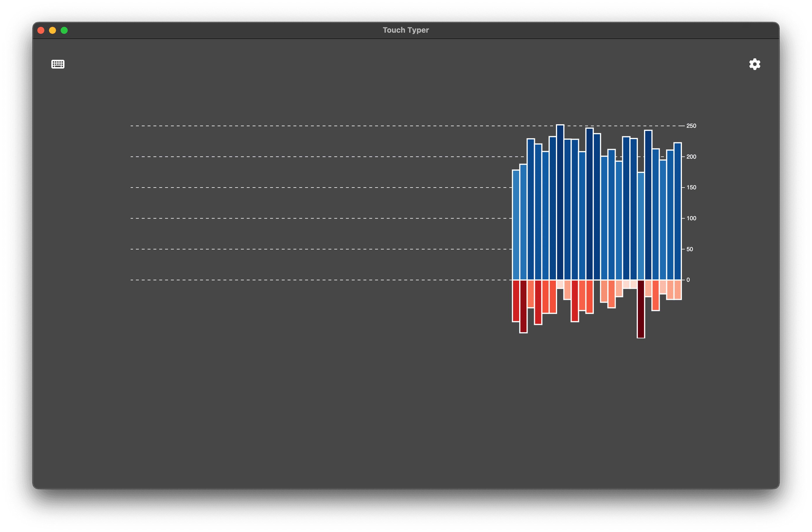Minimize window with the yellow button

pos(52,30)
